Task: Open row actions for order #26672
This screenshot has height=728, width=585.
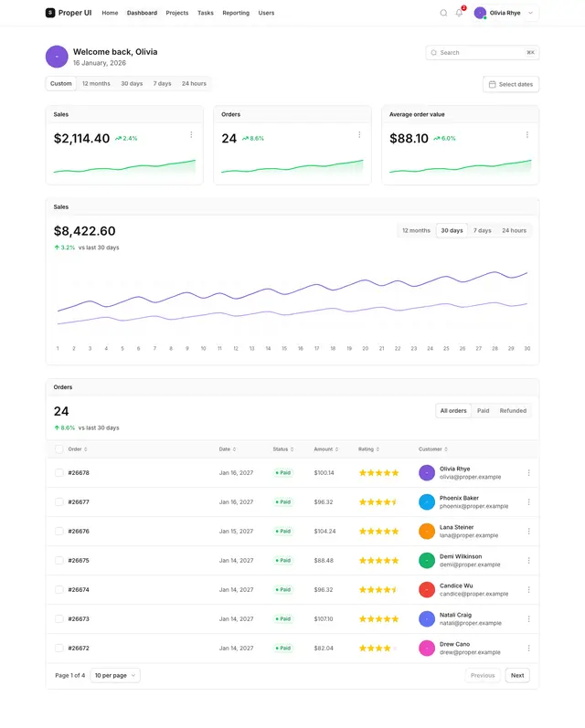Action: (528, 649)
